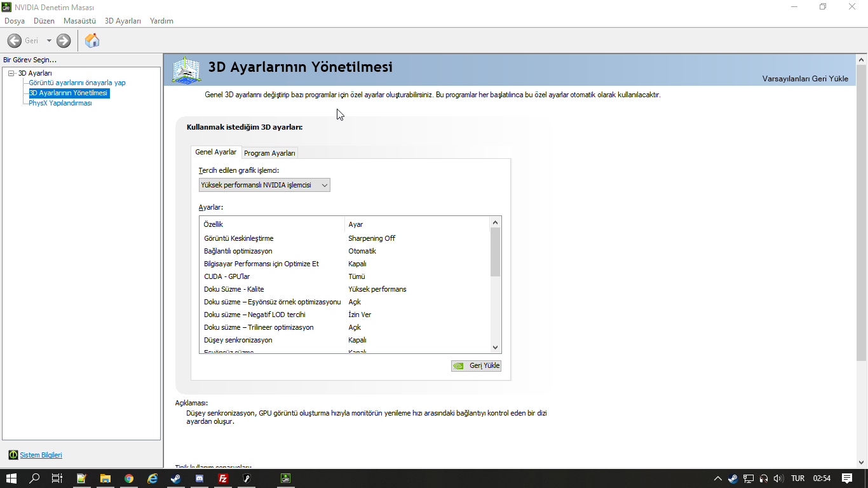The image size is (868, 488).
Task: Select the Bilgisayar Performansı için Optimize Et row
Action: point(345,264)
